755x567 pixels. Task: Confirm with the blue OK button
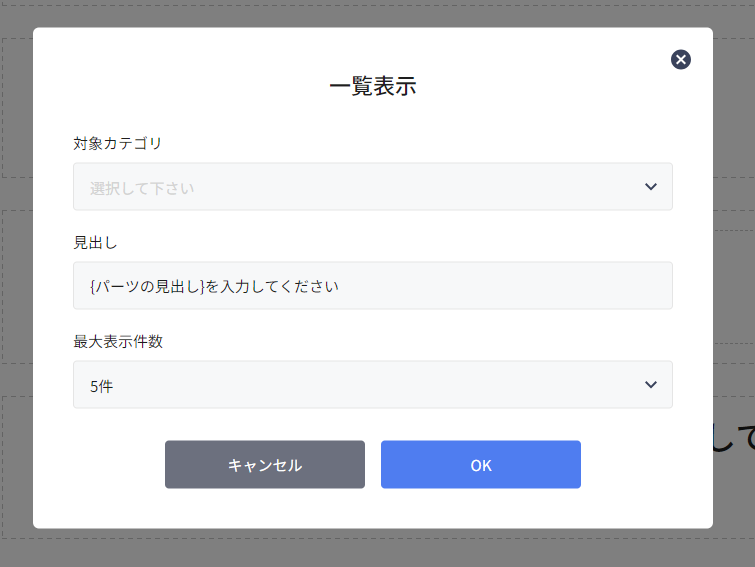coord(480,465)
